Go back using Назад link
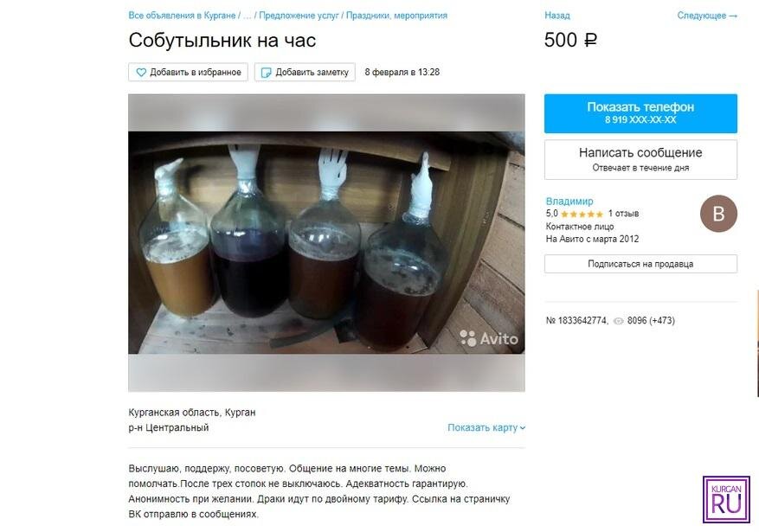Screen dimensions: 759x532 tap(557, 16)
